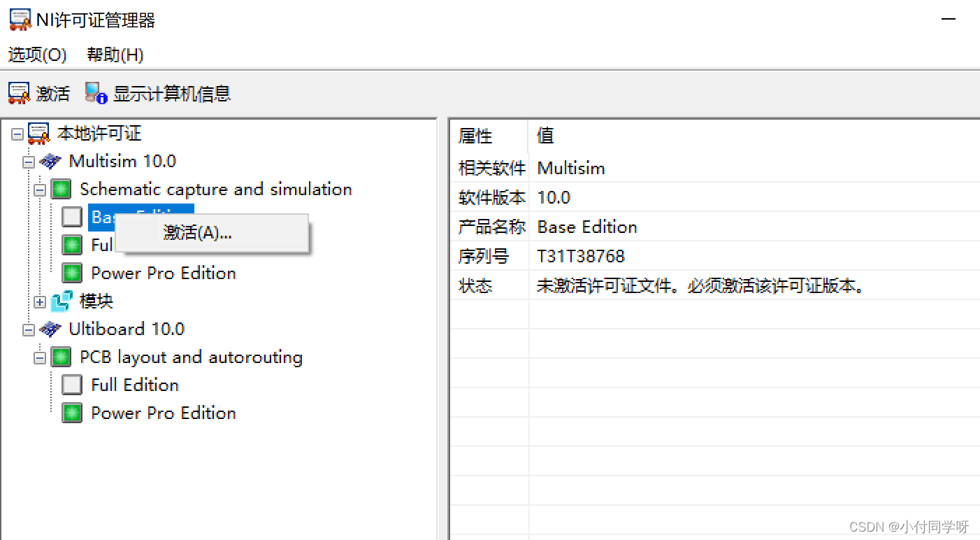Select the 本地许可证 tree label
This screenshot has height=540, width=980.
(99, 133)
